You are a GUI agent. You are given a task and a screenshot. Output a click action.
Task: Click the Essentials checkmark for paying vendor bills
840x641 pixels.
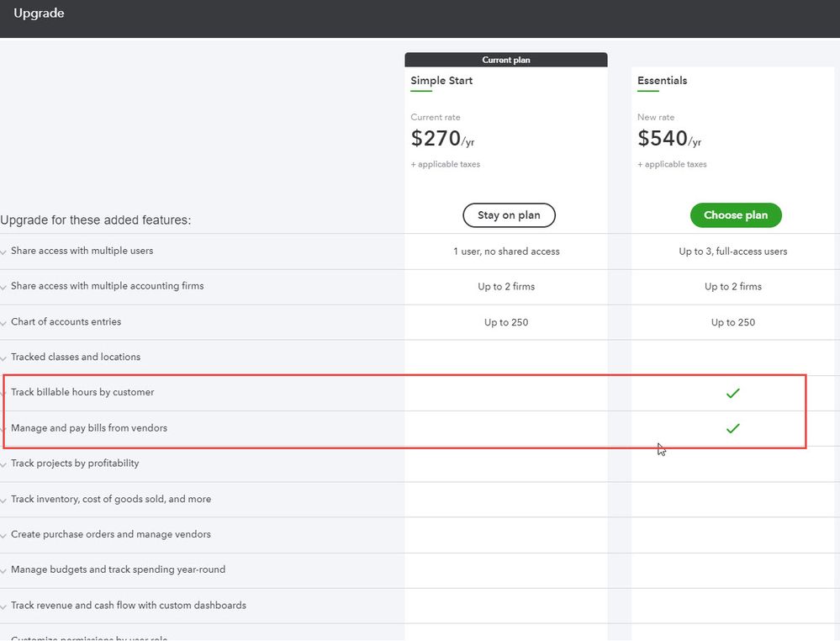click(732, 428)
